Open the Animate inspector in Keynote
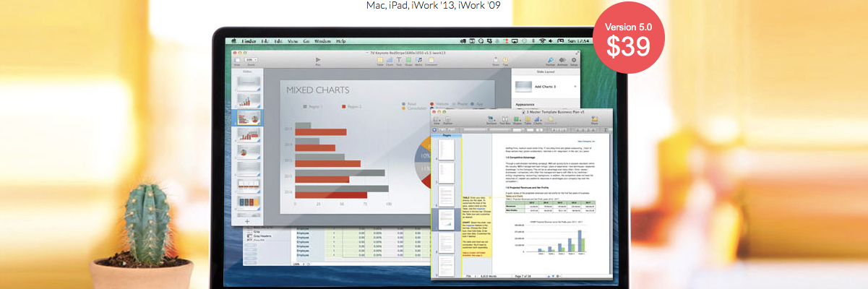 (x=562, y=61)
